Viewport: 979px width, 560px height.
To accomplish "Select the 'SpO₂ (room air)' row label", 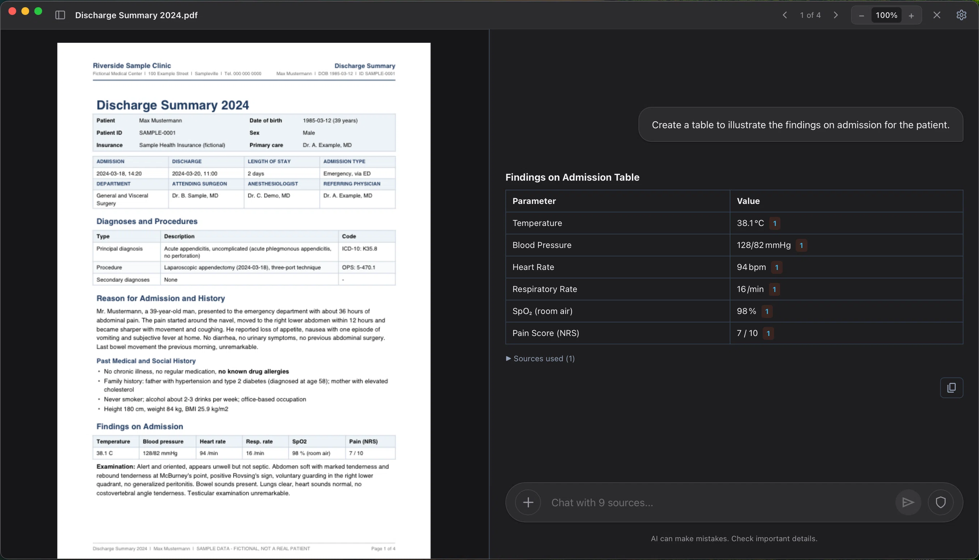I will (x=542, y=311).
